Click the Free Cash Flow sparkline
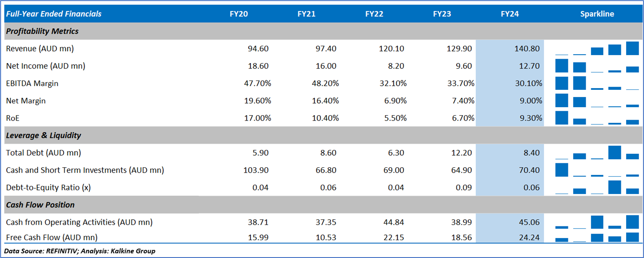This screenshot has width=644, height=258. click(x=597, y=237)
